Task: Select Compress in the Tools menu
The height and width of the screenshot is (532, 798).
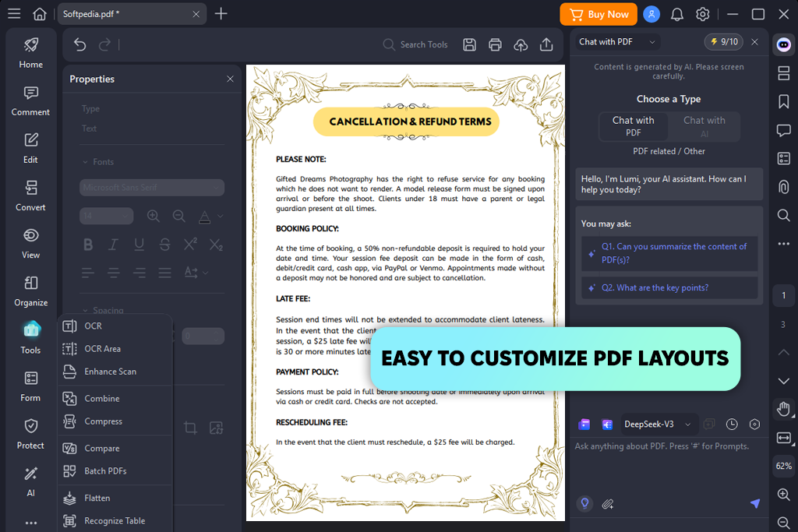Action: [x=115, y=421]
